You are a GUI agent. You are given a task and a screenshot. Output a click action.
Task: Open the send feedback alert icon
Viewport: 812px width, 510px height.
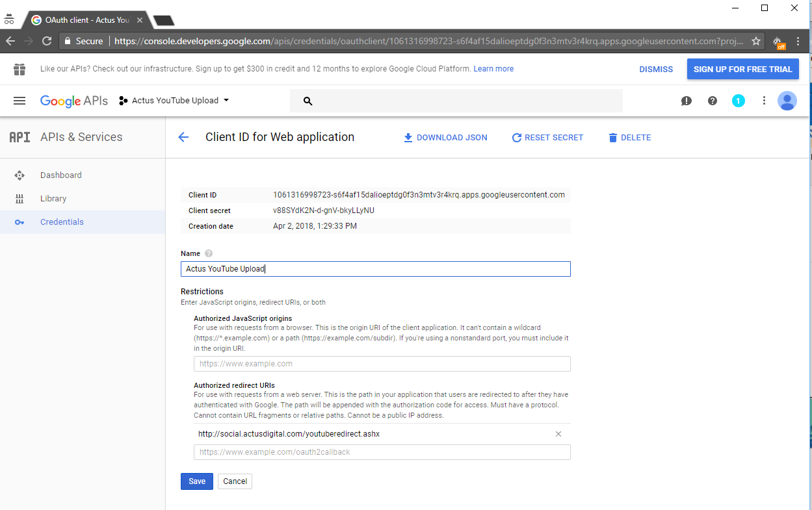pyautogui.click(x=687, y=101)
